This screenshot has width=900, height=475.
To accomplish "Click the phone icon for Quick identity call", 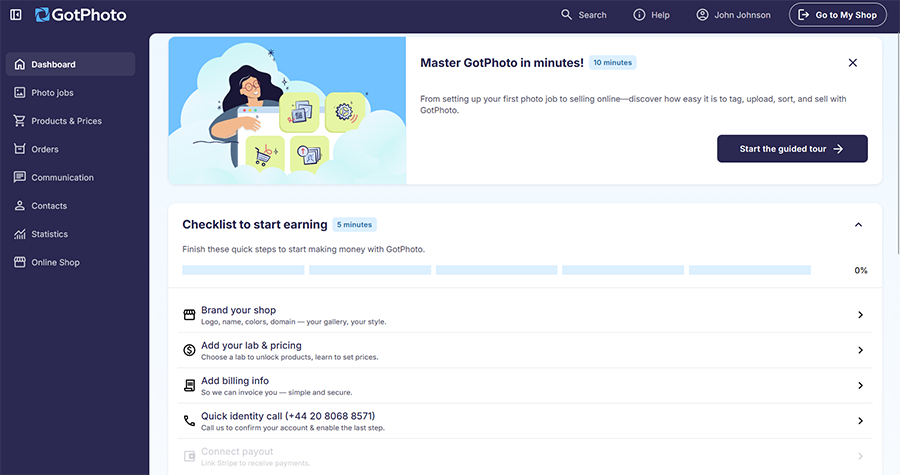I will click(189, 421).
